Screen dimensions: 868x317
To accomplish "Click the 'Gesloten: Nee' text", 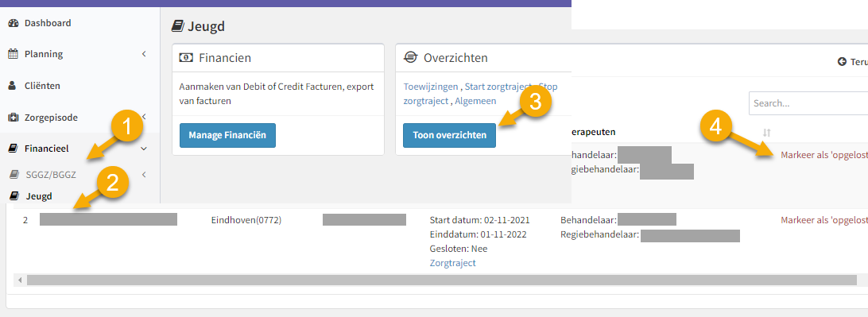I will pos(459,249).
